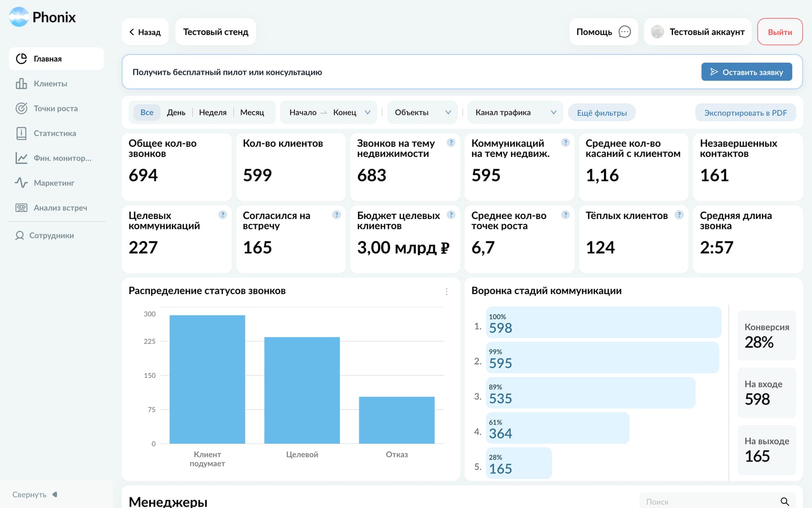Open the Канал трафика dropdown
812x508 pixels.
pyautogui.click(x=515, y=112)
